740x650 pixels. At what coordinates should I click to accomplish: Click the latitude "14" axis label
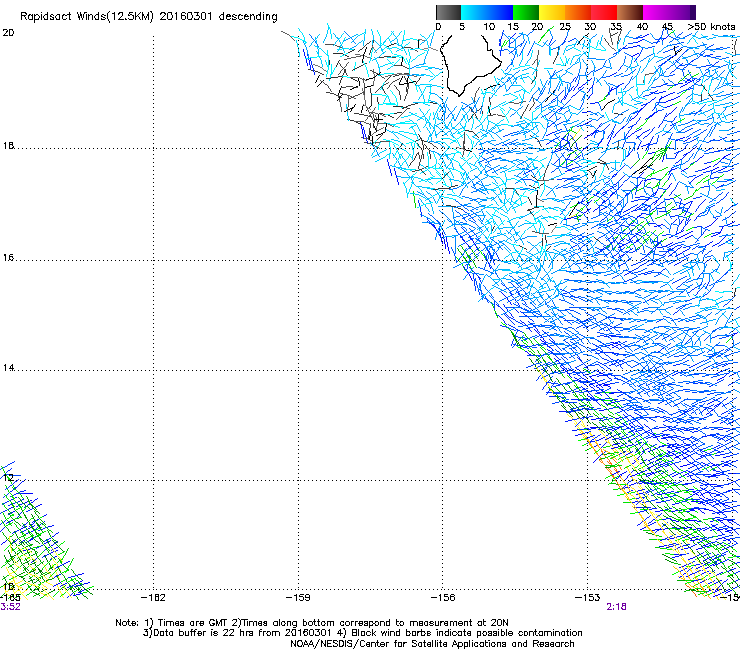click(8, 368)
